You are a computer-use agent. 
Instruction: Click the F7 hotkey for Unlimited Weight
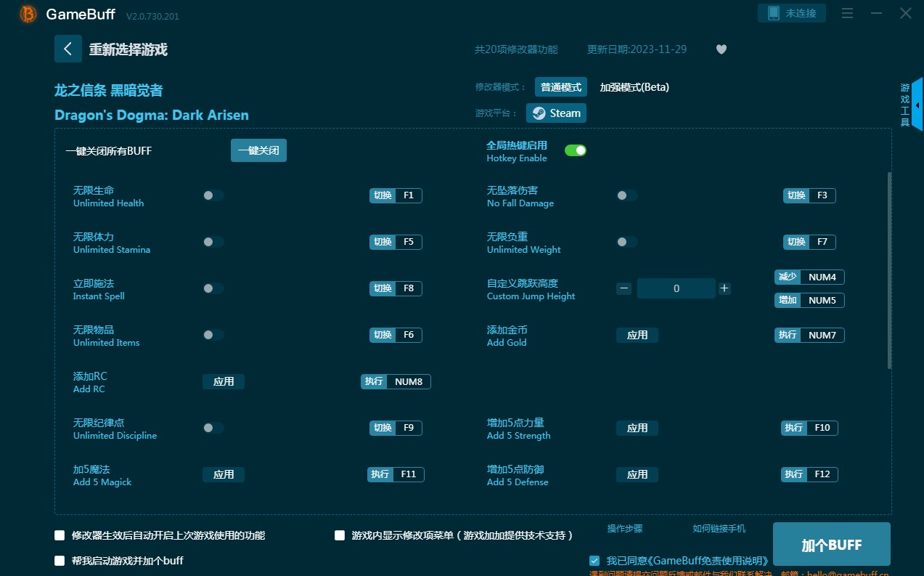(x=809, y=242)
